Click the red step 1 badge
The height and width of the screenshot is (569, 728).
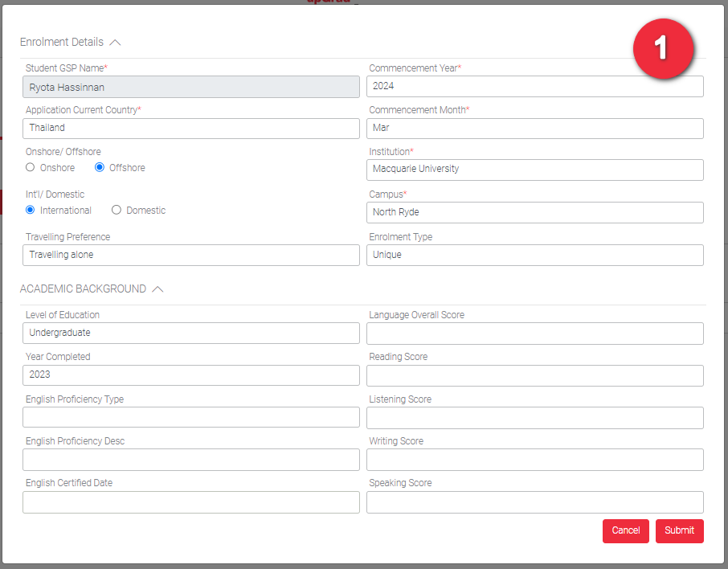coord(662,49)
